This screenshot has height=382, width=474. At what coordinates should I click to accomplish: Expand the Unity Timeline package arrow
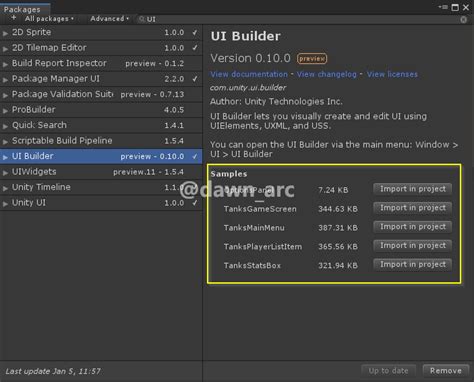point(5,188)
